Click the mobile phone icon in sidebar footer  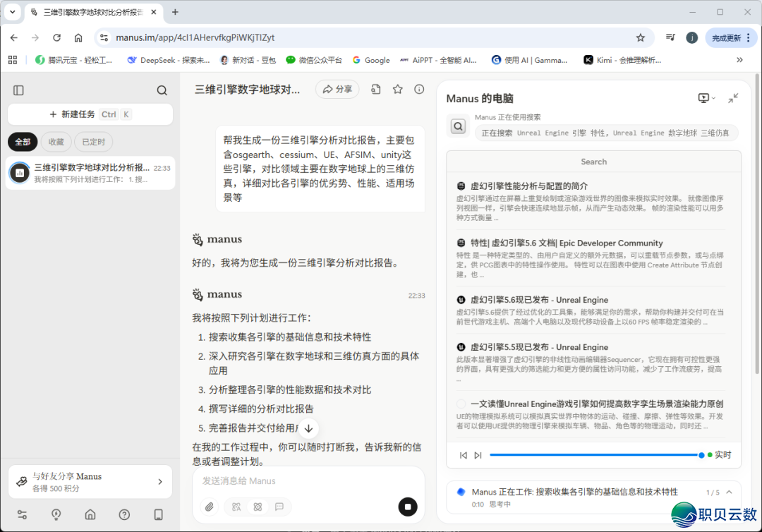[x=159, y=515]
